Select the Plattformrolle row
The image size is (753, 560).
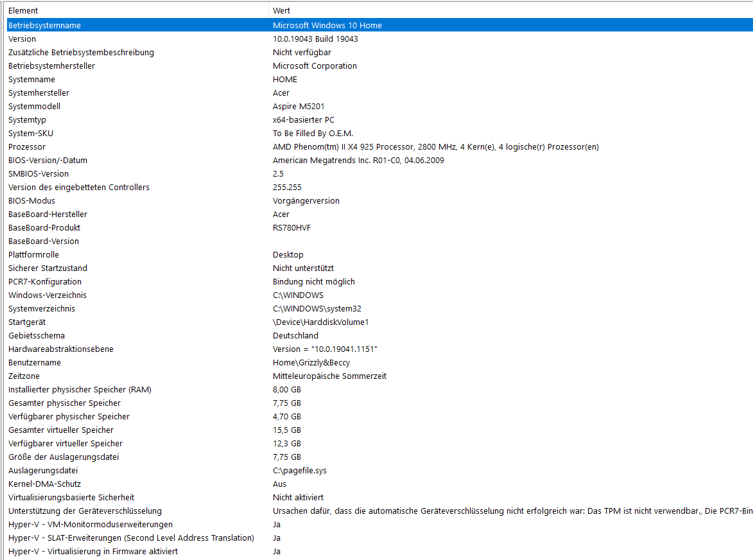pos(380,254)
